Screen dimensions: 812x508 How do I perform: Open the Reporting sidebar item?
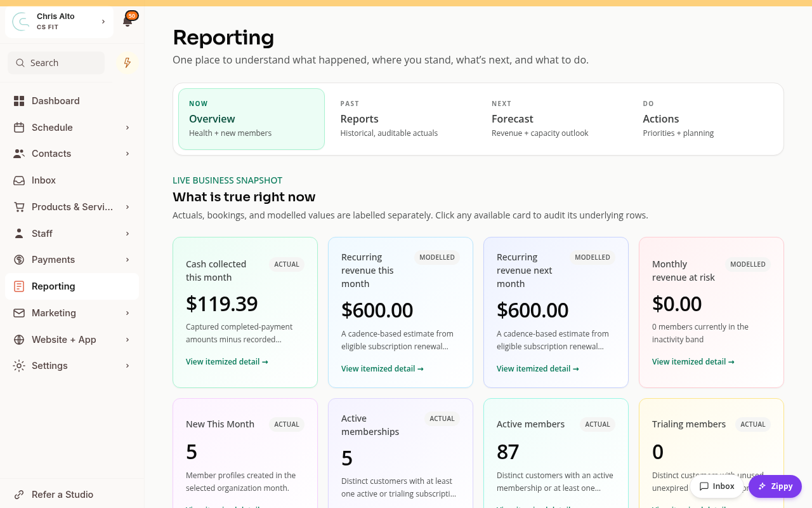[x=72, y=286]
